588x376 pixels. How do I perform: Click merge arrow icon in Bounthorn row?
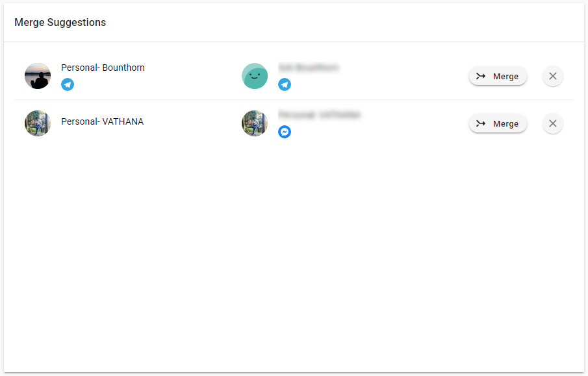pyautogui.click(x=481, y=76)
